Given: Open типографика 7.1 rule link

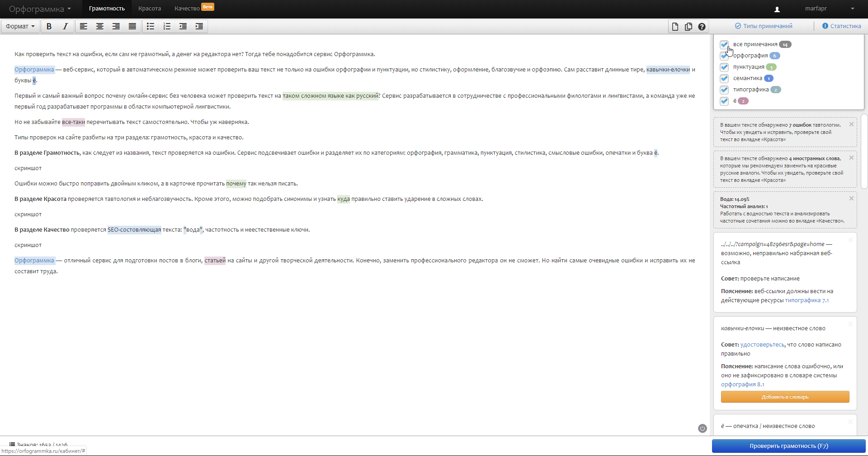Looking at the screenshot, I should (x=807, y=300).
